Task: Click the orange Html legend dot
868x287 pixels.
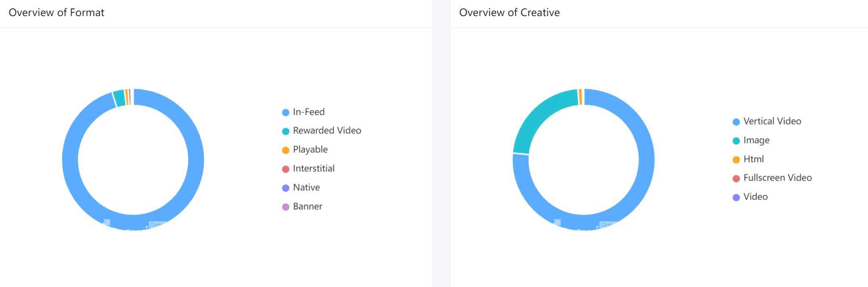Action: [x=736, y=160]
